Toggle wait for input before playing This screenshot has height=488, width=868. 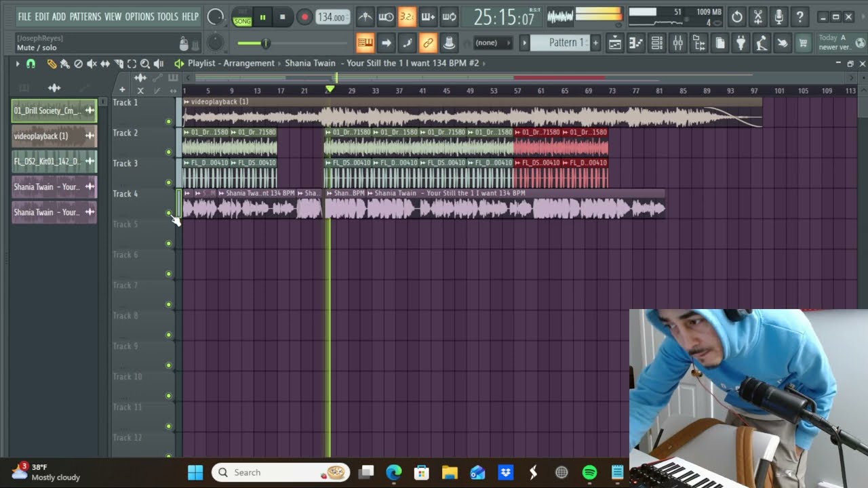tap(386, 17)
